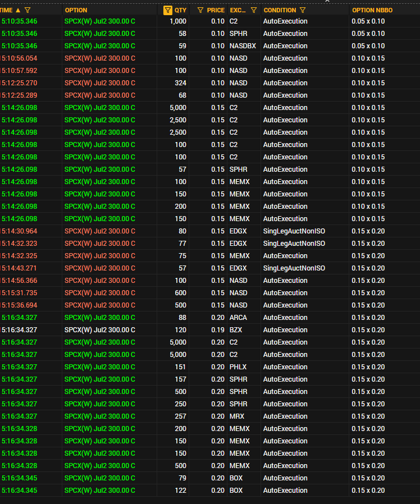Select the 5,000 quantity at price 0.15
The width and height of the screenshot is (420, 504).
pos(178,108)
